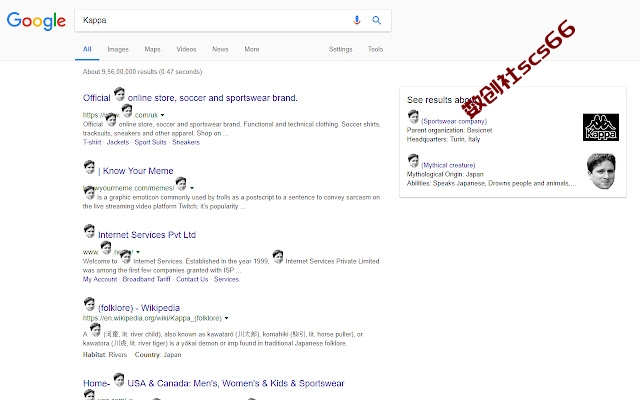Click the Country: Japan text
Screen dimensions: 640x400
(158, 355)
